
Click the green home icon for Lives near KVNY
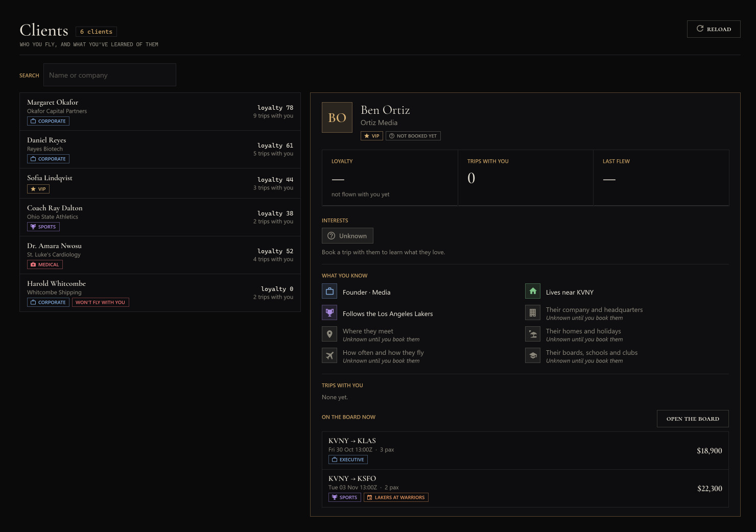(533, 291)
